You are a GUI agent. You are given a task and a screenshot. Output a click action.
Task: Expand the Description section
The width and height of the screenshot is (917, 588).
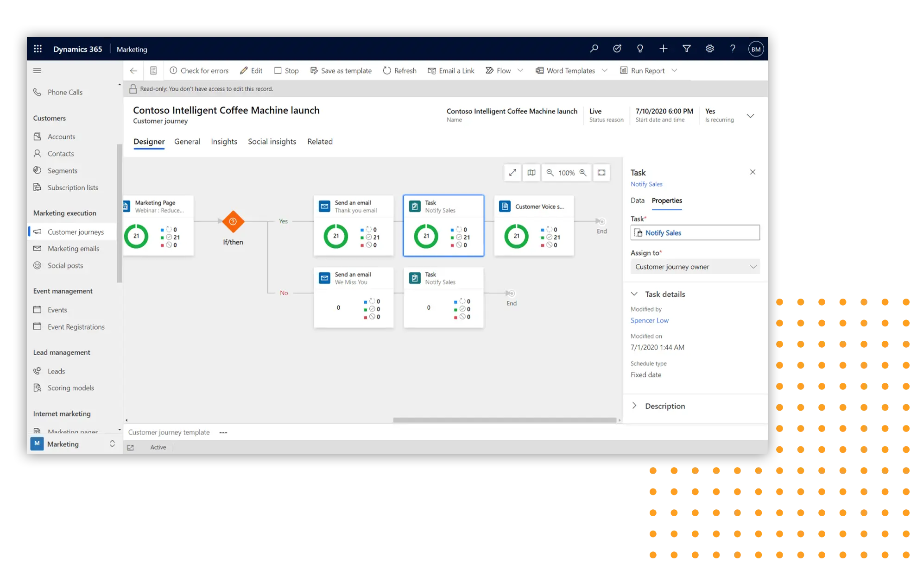634,406
